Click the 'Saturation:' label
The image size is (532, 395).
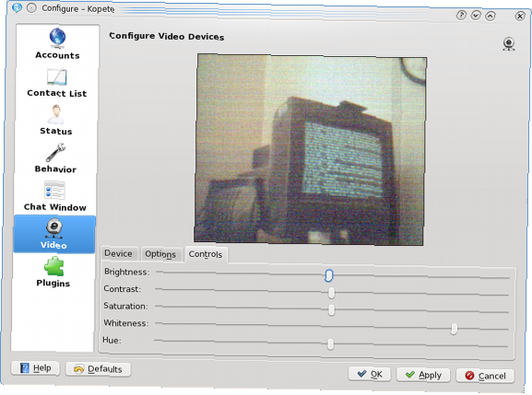[126, 306]
